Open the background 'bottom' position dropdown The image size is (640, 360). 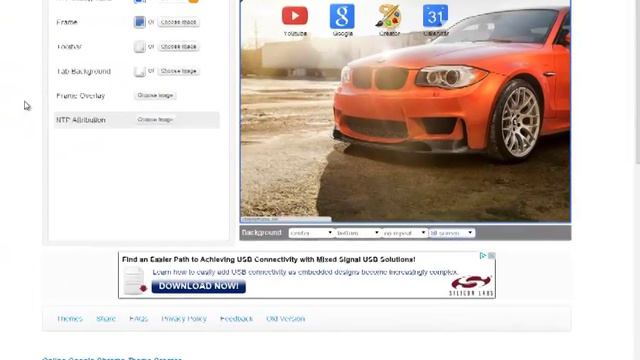point(358,233)
